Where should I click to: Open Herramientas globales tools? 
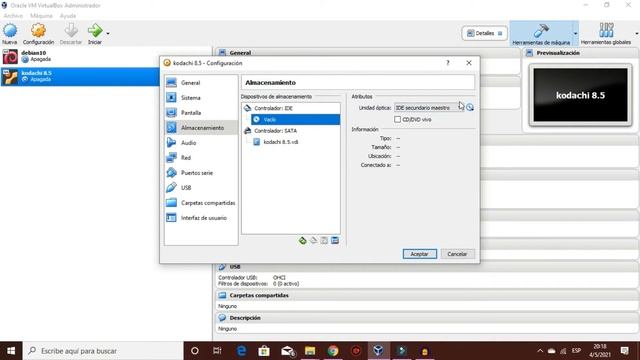coord(606,33)
